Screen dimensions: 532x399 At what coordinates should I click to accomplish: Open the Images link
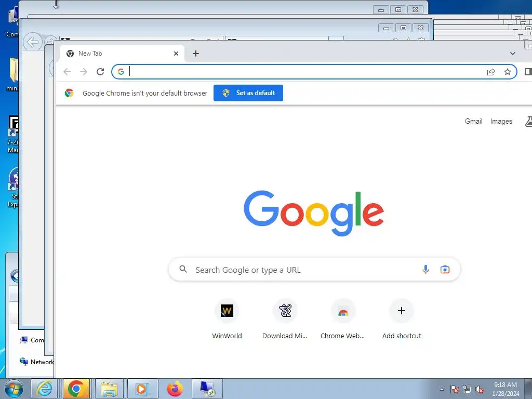click(501, 121)
